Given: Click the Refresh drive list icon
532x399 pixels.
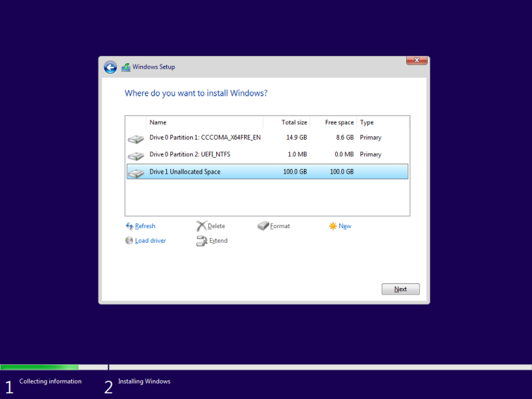Looking at the screenshot, I should pyautogui.click(x=129, y=226).
